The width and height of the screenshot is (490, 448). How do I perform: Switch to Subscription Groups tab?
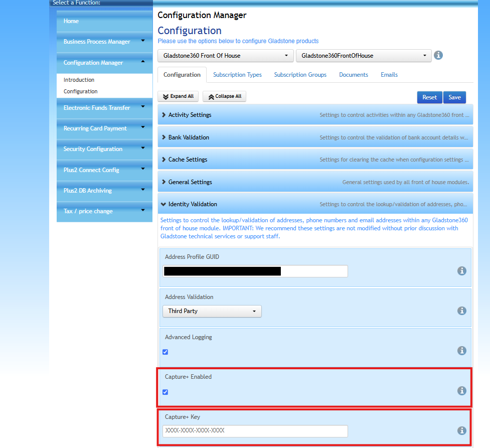click(x=300, y=75)
